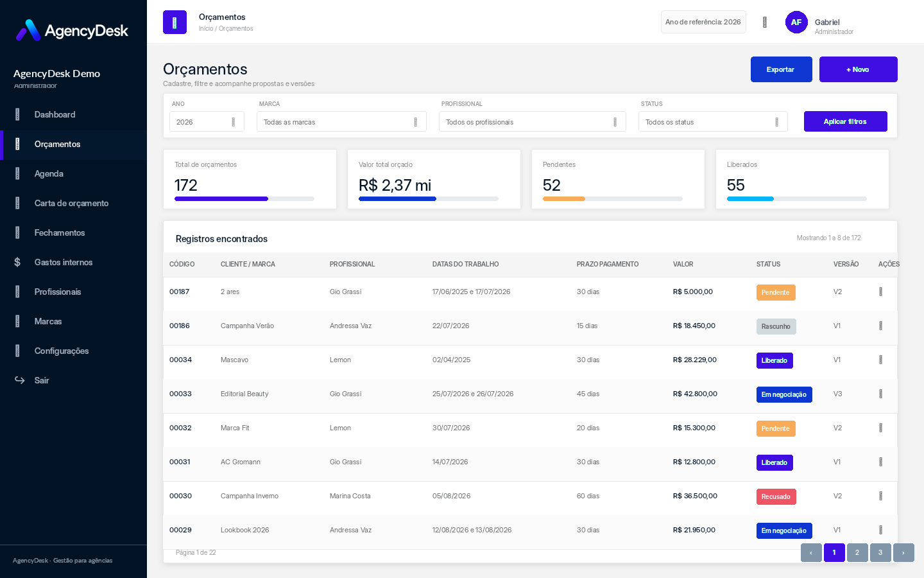Screen dimensions: 924x578
Task: Open the actions icon for budget 00032
Action: click(880, 428)
